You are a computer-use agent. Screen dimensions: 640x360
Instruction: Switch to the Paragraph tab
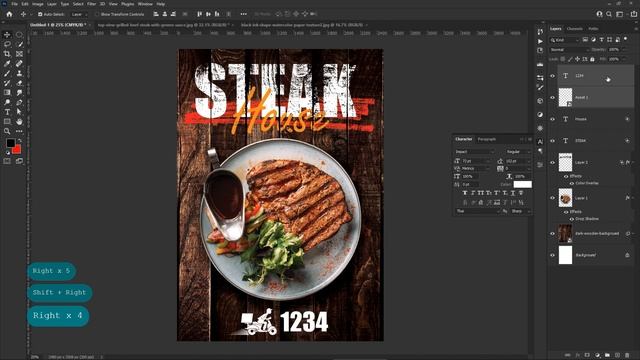(x=487, y=140)
